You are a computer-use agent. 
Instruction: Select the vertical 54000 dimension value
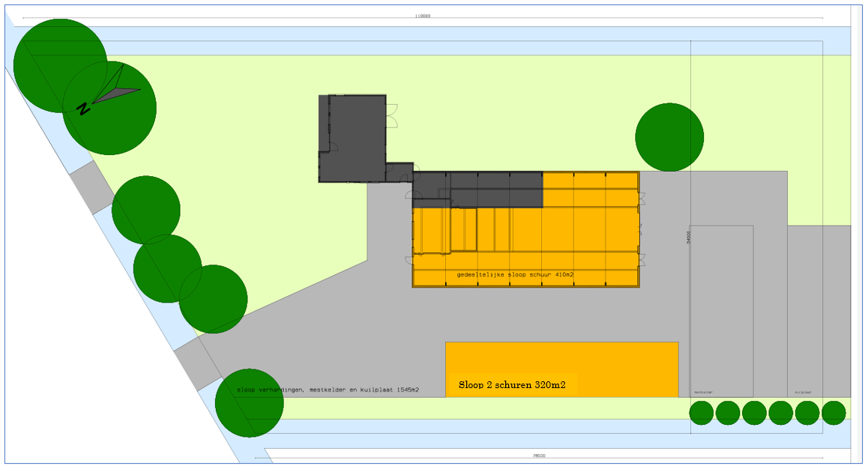click(x=689, y=237)
